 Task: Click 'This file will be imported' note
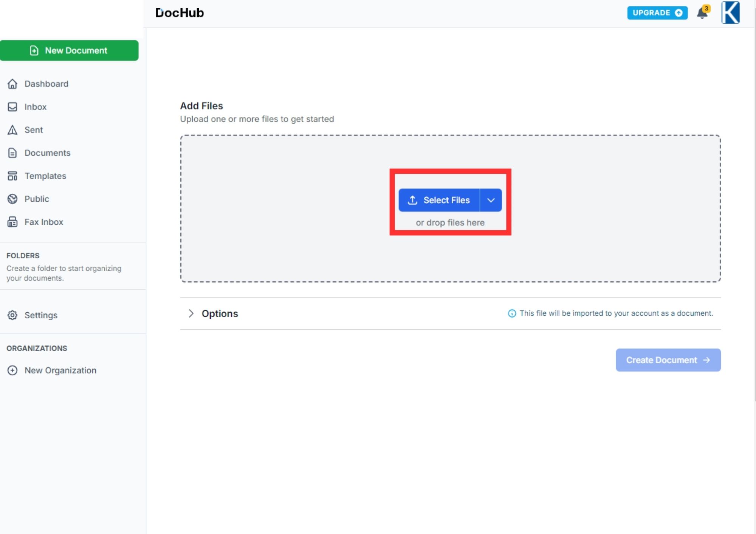coord(617,313)
